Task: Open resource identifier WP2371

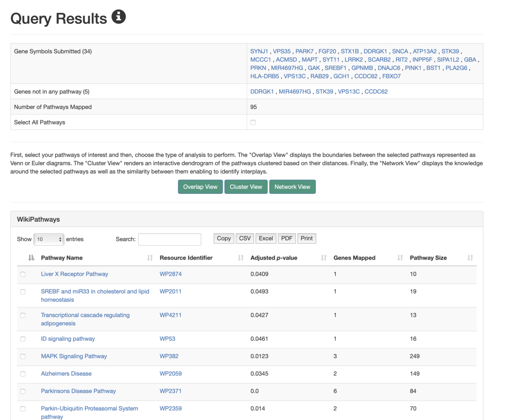Action: point(170,391)
